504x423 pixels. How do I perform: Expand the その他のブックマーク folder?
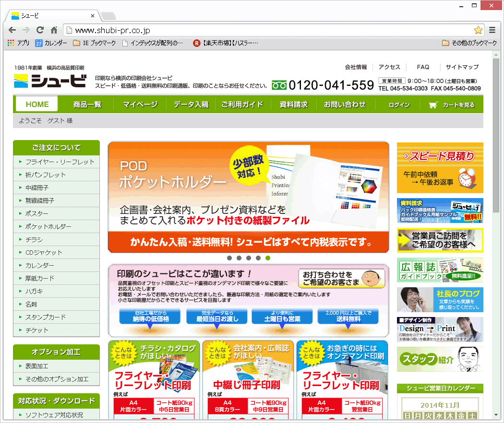coord(469,43)
